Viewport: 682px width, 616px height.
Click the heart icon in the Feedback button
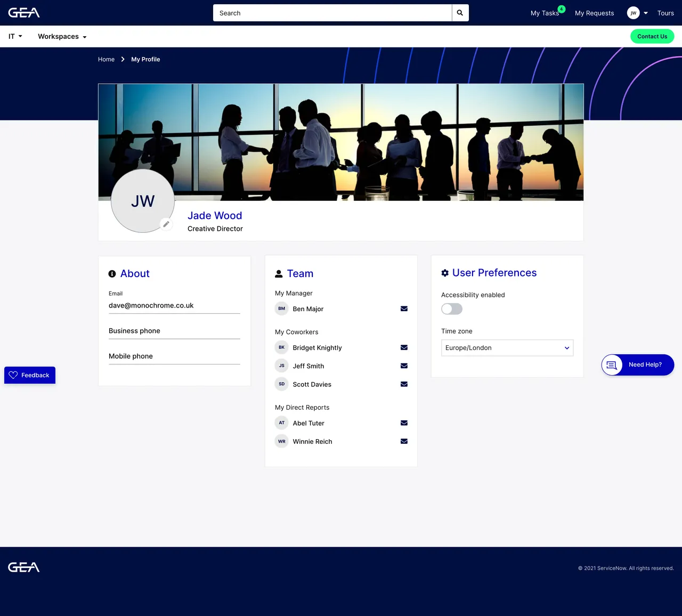point(14,375)
